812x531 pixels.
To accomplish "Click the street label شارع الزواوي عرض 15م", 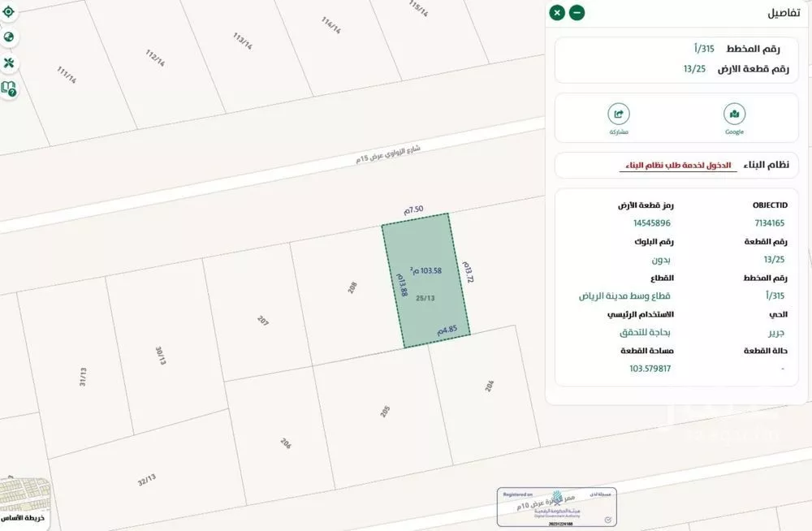I will (388, 154).
